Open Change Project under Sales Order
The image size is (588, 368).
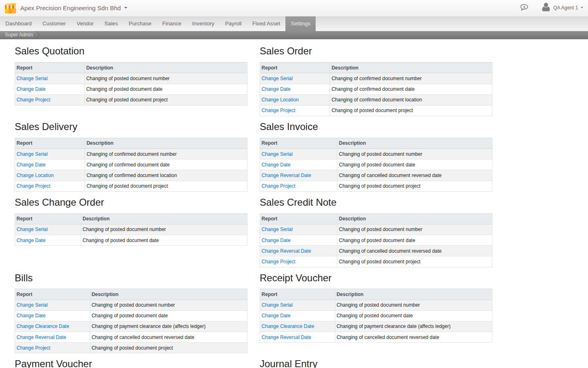point(278,110)
